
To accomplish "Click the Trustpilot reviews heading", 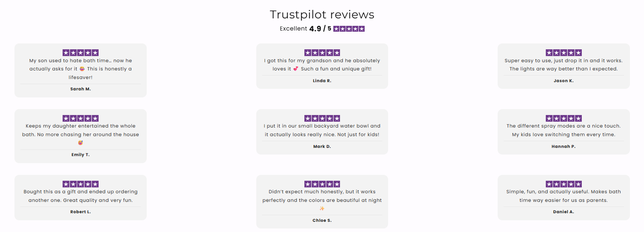I will [322, 15].
